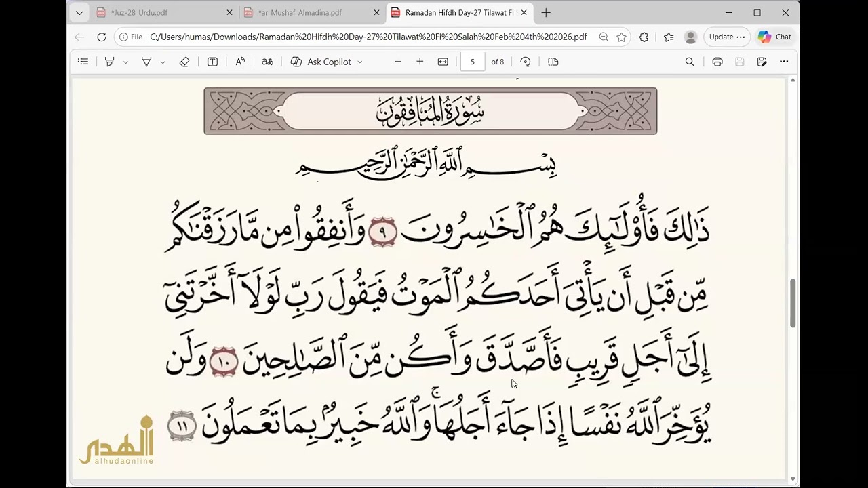868x488 pixels.
Task: Switch to the ar_Mushaf_Almadina.pdf tab
Action: point(311,12)
